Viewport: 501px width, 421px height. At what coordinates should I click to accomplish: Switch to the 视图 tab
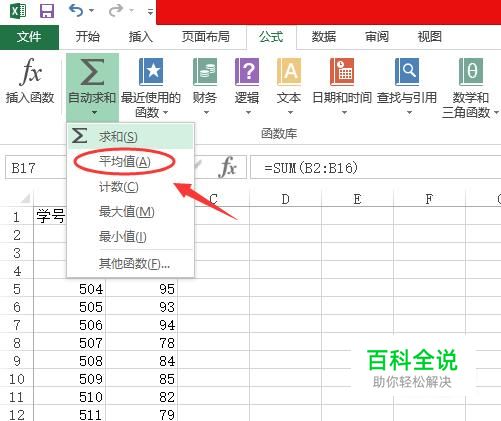click(x=430, y=37)
